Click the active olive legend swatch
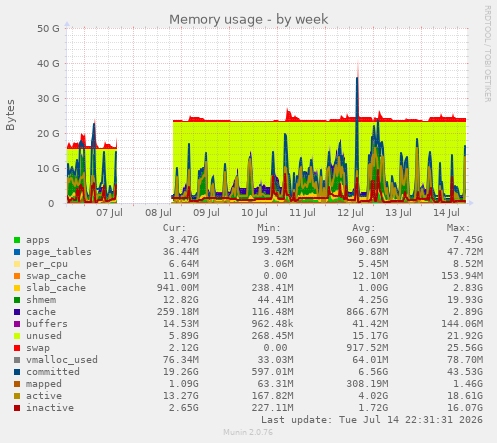The width and height of the screenshot is (497, 443). pyautogui.click(x=17, y=396)
